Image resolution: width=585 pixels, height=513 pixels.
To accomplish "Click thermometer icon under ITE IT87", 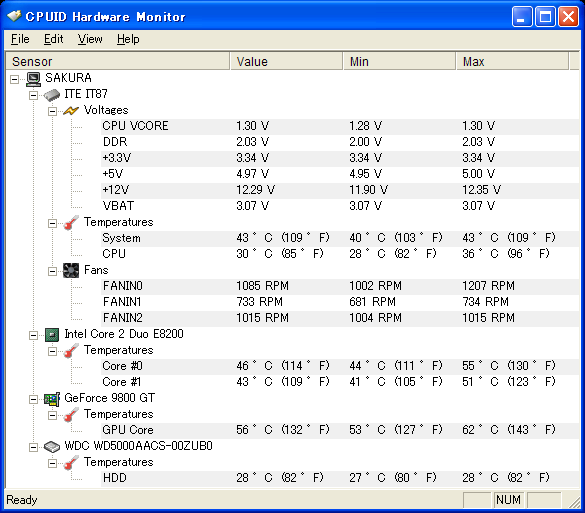I will point(71,222).
